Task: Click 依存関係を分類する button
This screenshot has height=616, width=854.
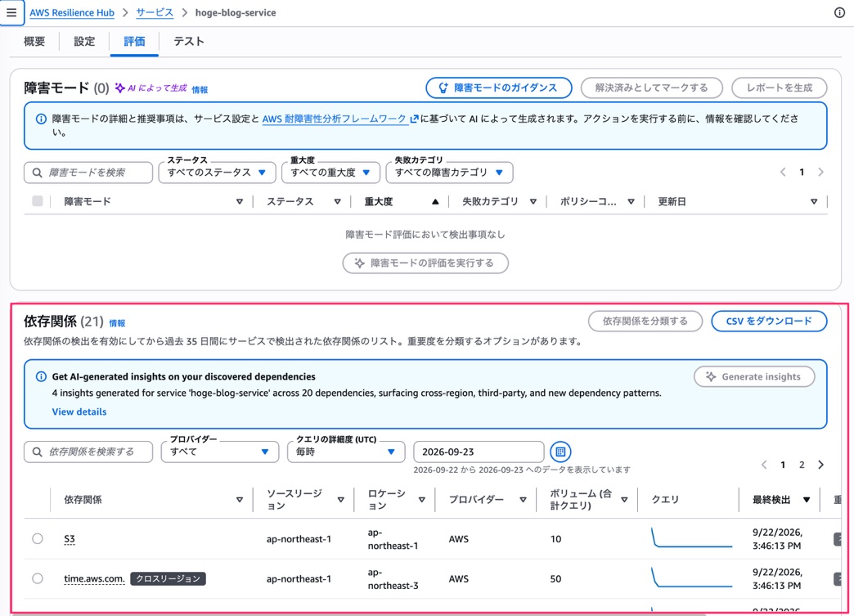Action: tap(645, 321)
